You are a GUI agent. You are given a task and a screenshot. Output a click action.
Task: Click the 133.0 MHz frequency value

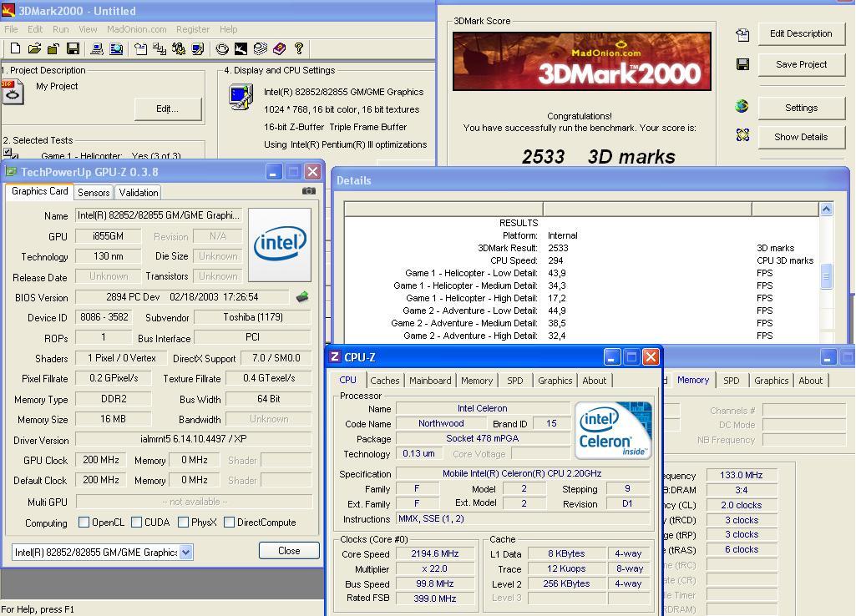coord(742,475)
